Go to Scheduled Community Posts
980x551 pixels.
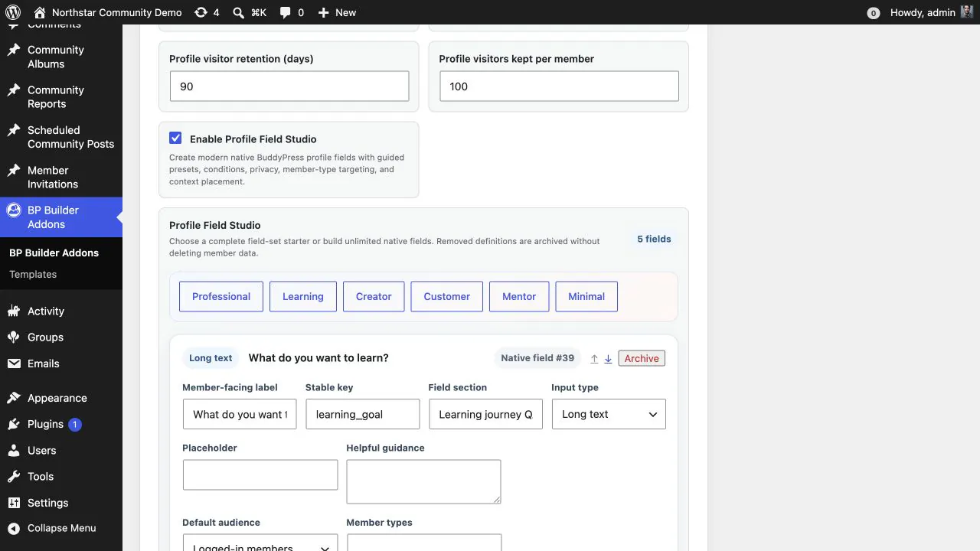pos(61,137)
